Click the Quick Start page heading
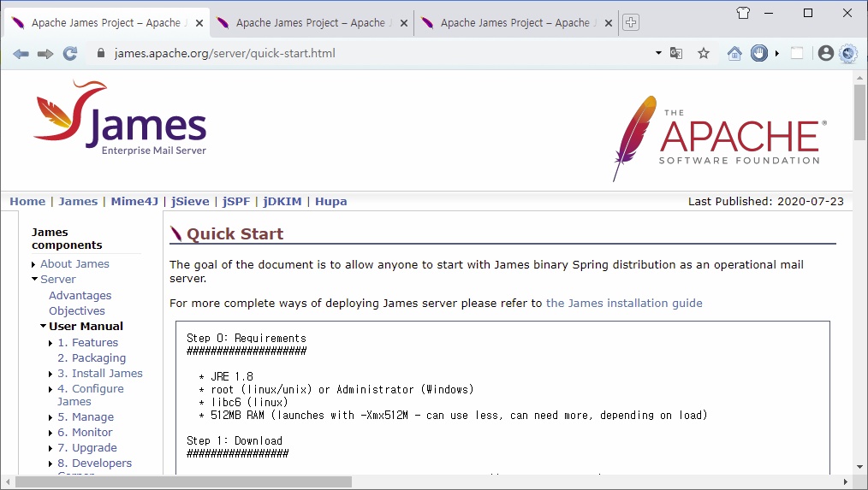The height and width of the screenshot is (490, 868). [235, 234]
